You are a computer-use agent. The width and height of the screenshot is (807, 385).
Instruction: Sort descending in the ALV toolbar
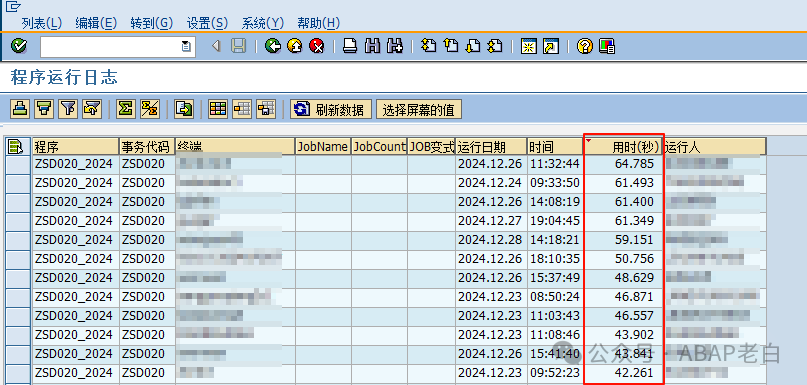pos(44,109)
